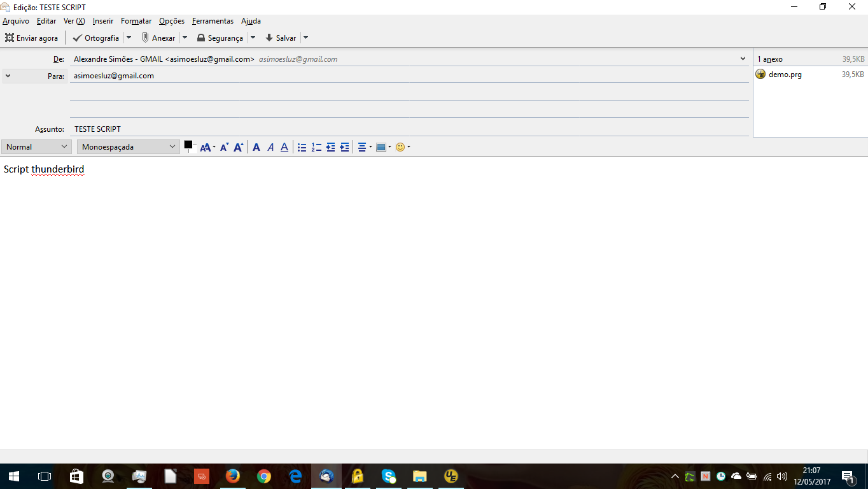The image size is (868, 489).
Task: Open the Salvar dropdown arrow
Action: coord(305,38)
